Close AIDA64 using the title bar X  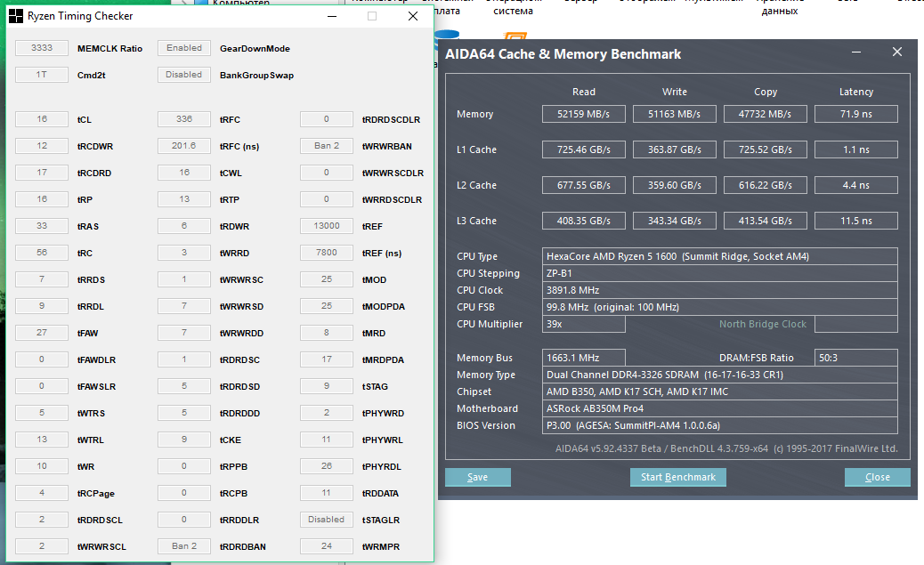click(896, 52)
